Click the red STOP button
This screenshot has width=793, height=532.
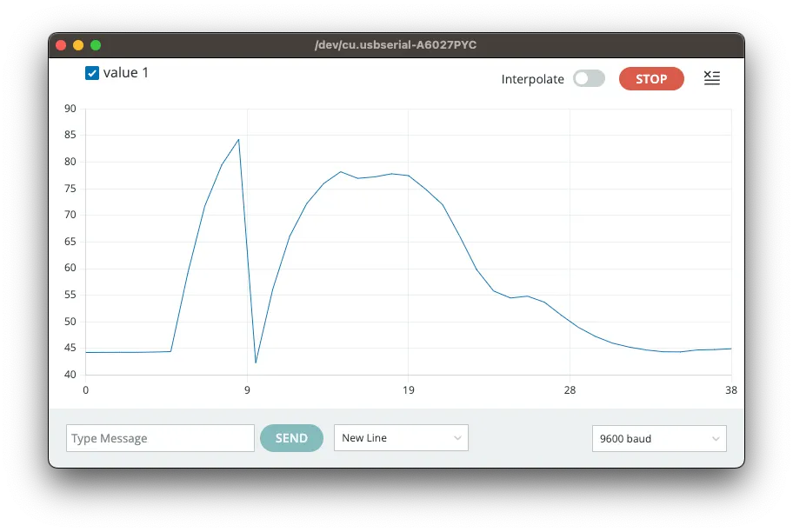(x=651, y=79)
